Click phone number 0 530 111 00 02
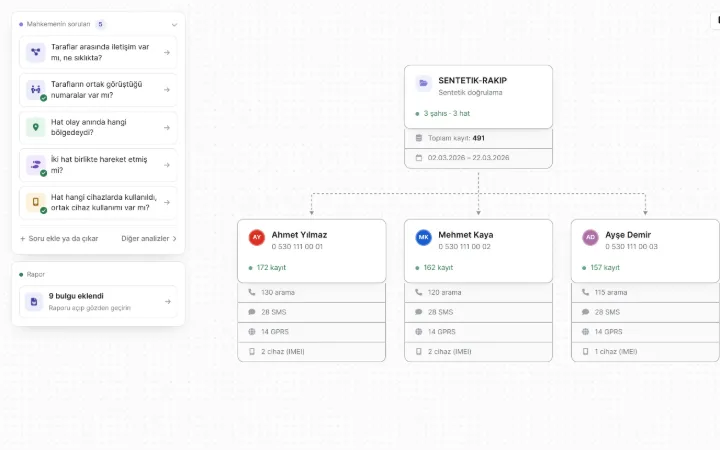This screenshot has width=720, height=450. 464,247
